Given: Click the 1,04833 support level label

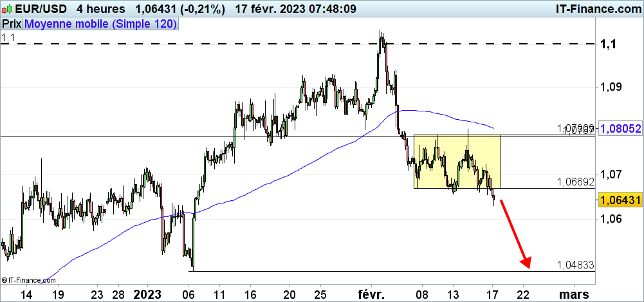Looking at the screenshot, I should click(x=576, y=265).
